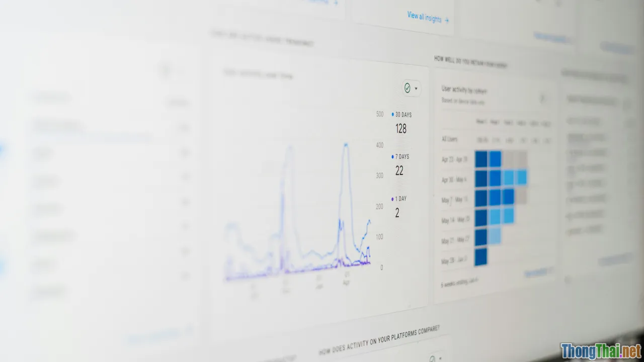Click the blue dot icon beside 7 DAYS
The height and width of the screenshot is (362, 644).
click(392, 156)
